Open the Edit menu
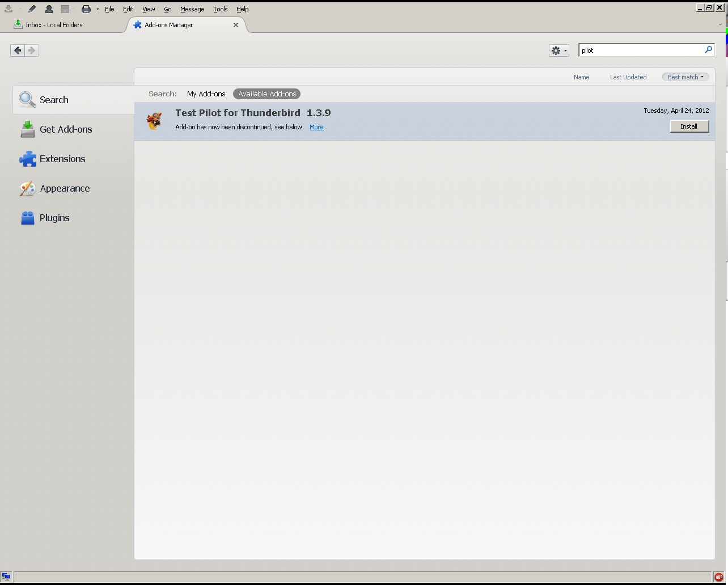728x585 pixels. click(128, 9)
